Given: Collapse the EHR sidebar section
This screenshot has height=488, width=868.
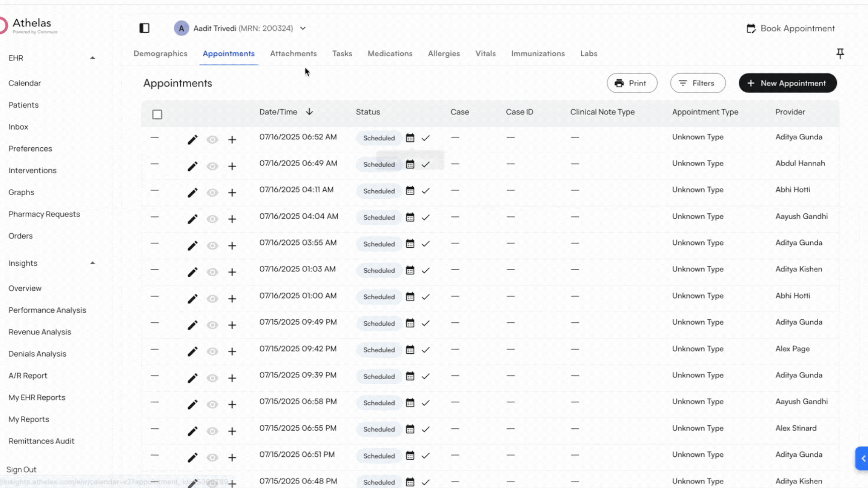Looking at the screenshot, I should [x=92, y=58].
